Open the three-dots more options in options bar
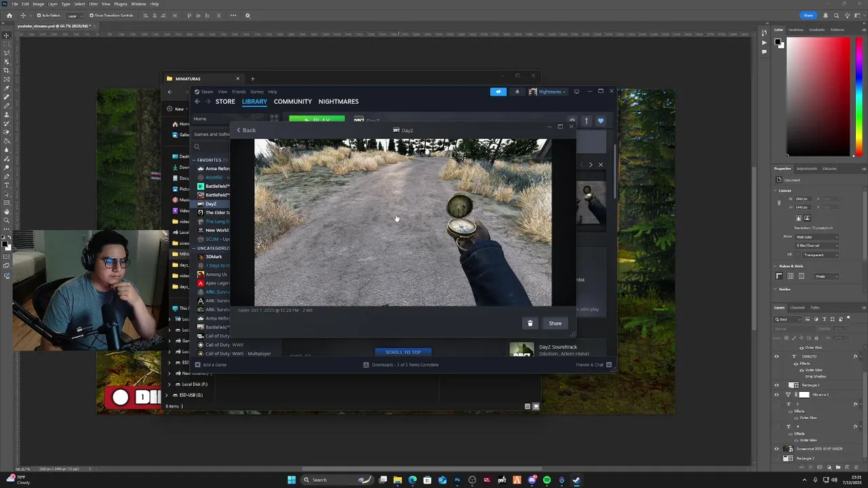 tap(233, 16)
